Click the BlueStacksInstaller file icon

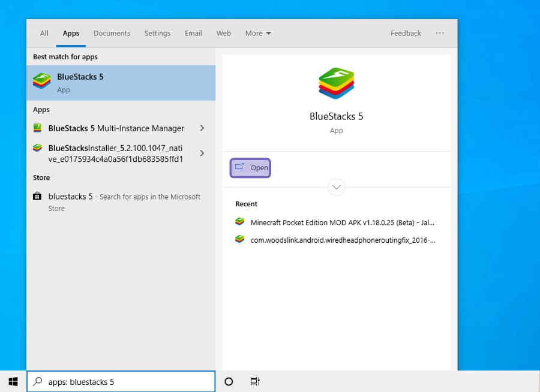(37, 148)
